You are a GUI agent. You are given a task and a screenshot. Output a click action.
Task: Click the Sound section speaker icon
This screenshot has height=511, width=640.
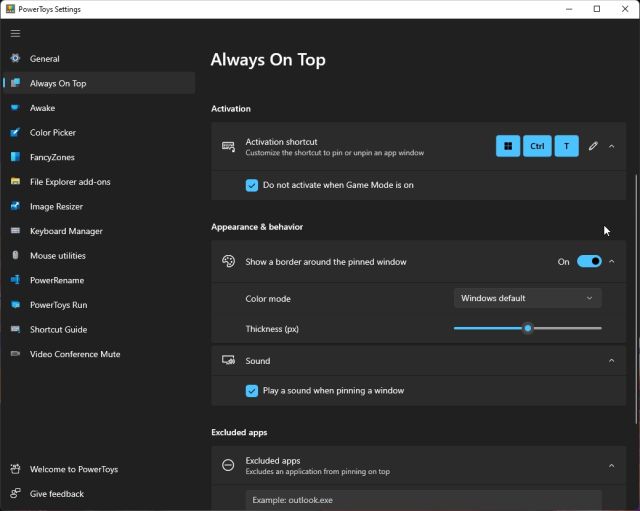[x=228, y=360]
